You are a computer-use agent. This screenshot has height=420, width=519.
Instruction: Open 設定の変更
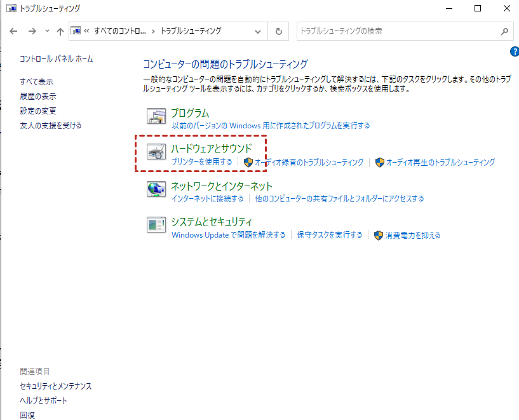coord(38,111)
